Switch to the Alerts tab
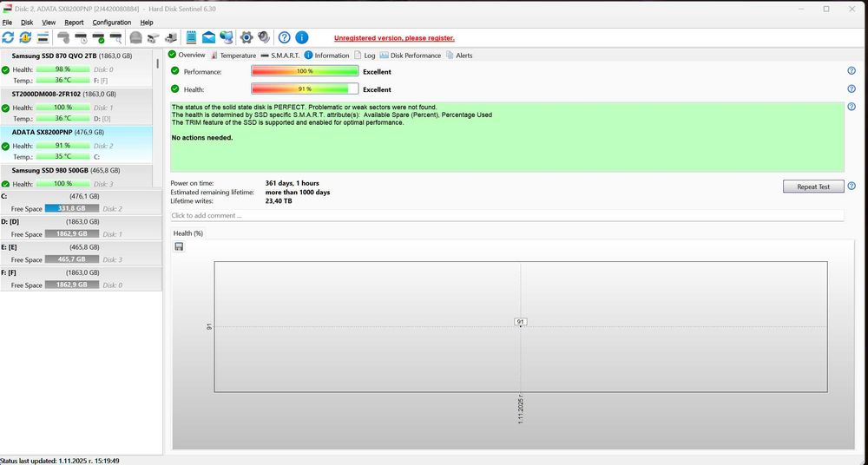868x465 pixels. (459, 56)
